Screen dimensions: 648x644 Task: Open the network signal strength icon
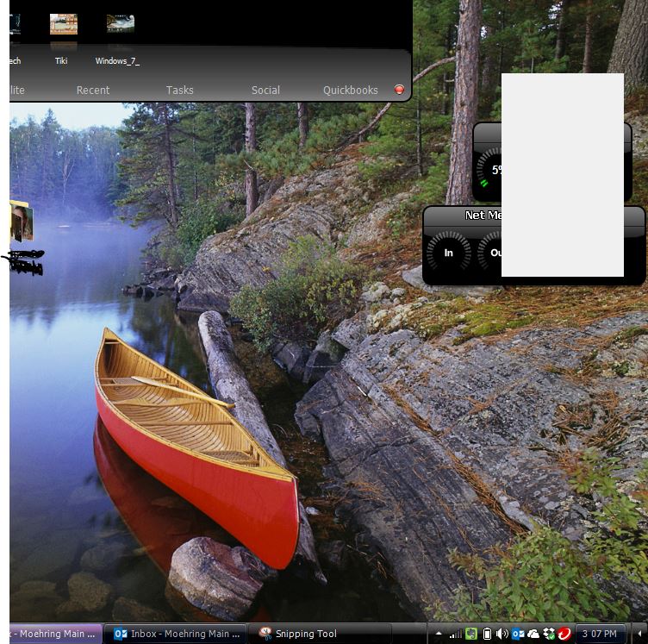pyautogui.click(x=455, y=635)
